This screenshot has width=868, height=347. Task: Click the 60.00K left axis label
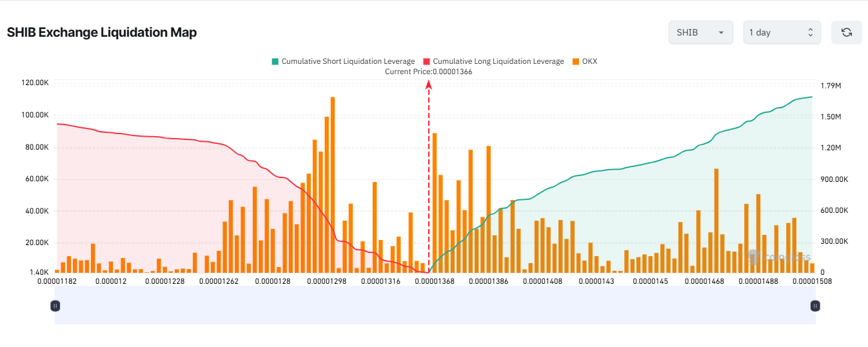pyautogui.click(x=37, y=179)
